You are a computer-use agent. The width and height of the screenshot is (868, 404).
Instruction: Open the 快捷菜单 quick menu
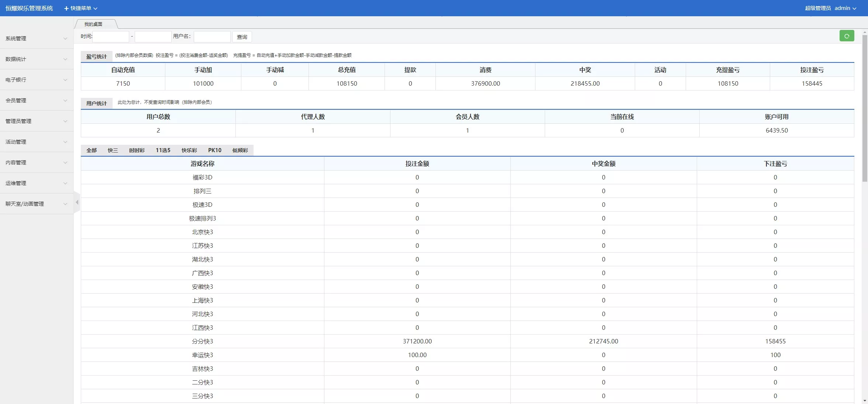80,8
